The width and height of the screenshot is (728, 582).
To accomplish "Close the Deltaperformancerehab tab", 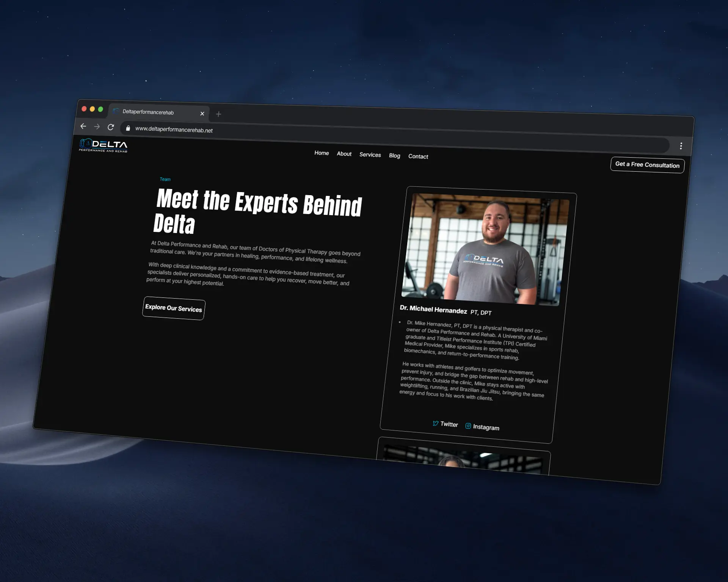I will pos(202,114).
